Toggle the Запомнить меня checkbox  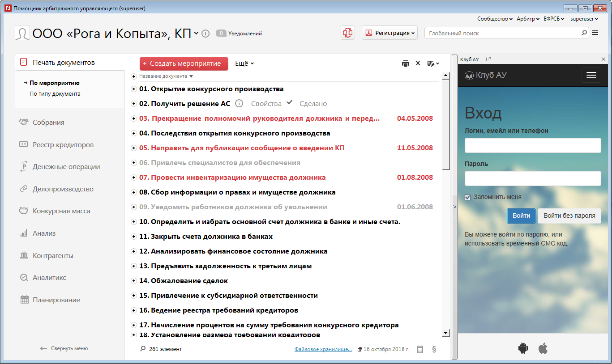pyautogui.click(x=468, y=197)
